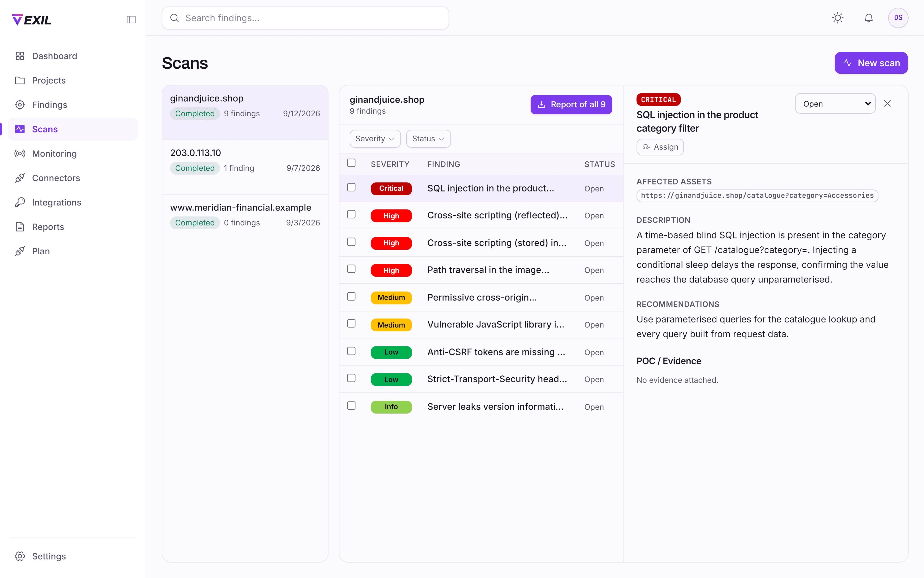Open Permissive cross-origin finding
The image size is (924, 578).
click(x=481, y=298)
